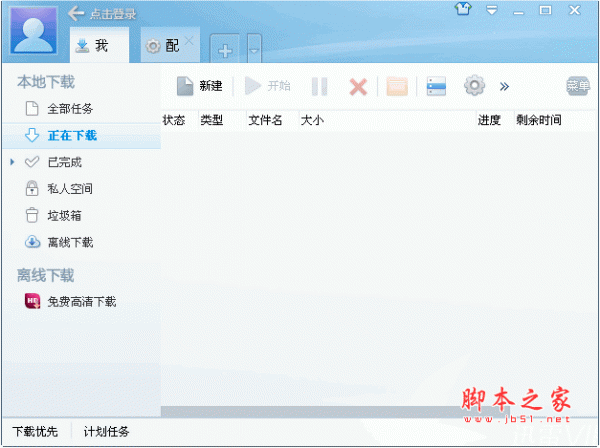Click the blue list view icon
Viewport: 600px width, 448px height.
coord(436,86)
